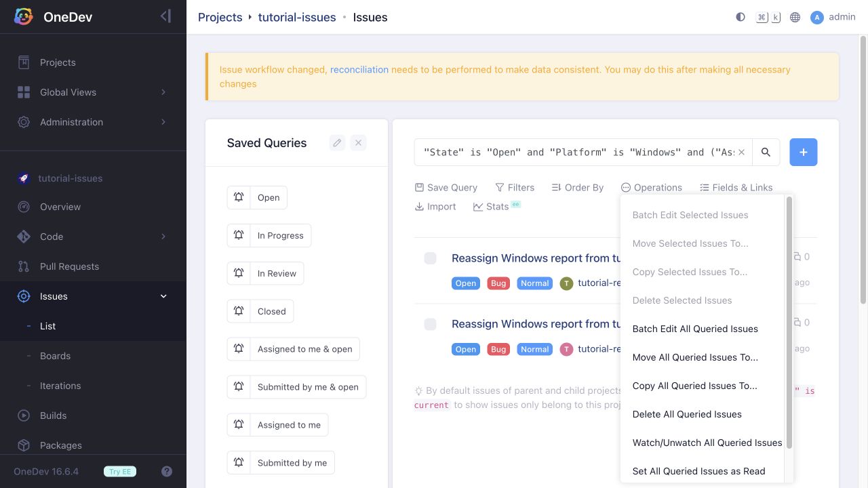Image resolution: width=868 pixels, height=488 pixels.
Task: Choose Batch Edit All Queried Issues
Action: (703, 329)
